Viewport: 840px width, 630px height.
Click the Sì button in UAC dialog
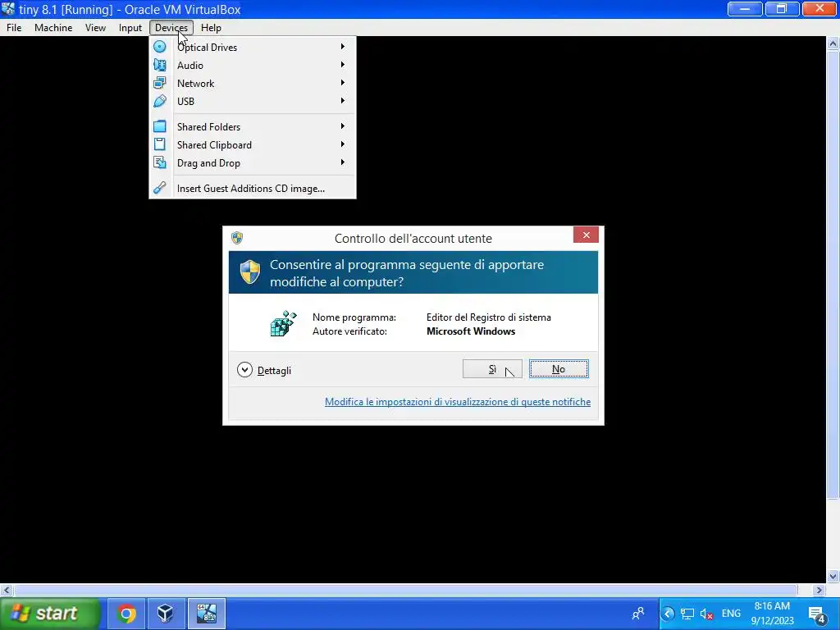[492, 369]
